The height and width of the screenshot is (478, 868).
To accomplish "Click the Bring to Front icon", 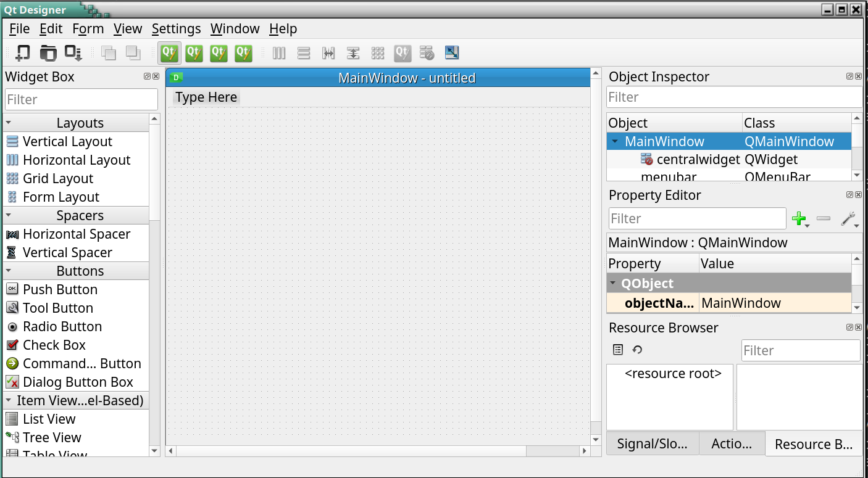I will 133,53.
